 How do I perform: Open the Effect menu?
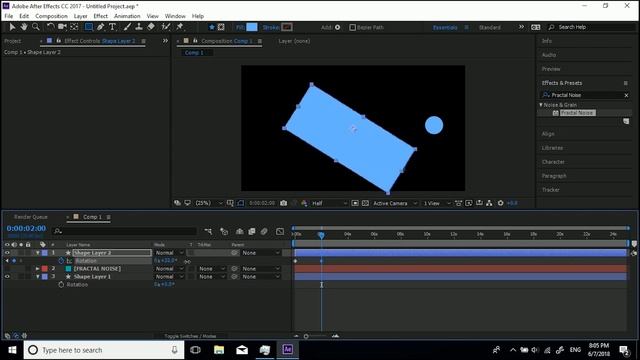click(100, 16)
